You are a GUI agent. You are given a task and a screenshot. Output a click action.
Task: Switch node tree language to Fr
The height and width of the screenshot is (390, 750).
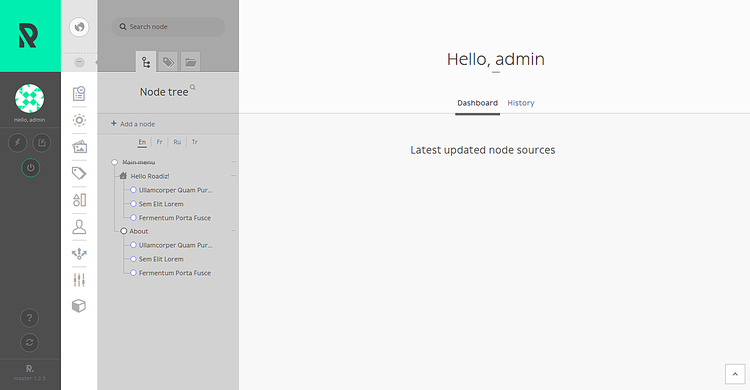click(x=160, y=142)
